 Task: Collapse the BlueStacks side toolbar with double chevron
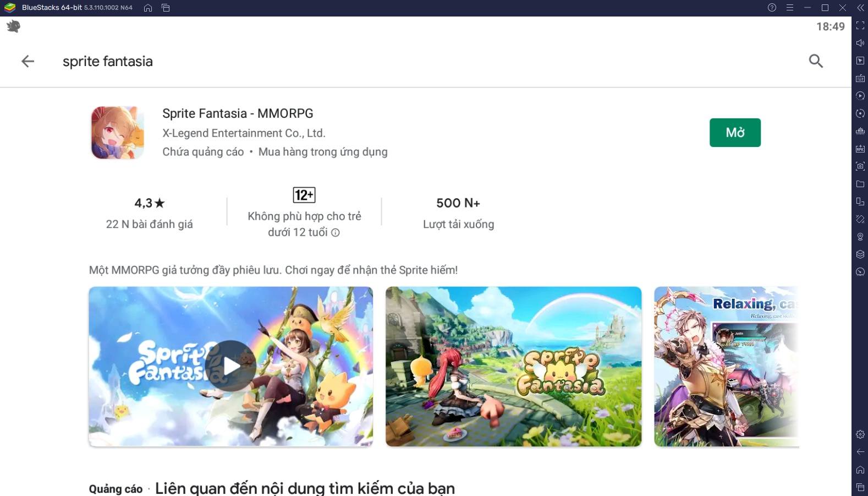(860, 8)
